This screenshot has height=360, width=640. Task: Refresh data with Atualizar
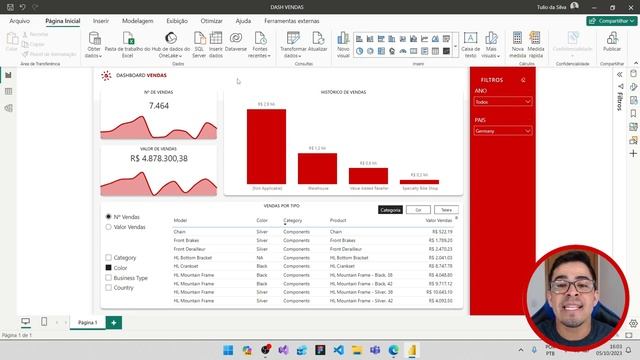pyautogui.click(x=318, y=42)
